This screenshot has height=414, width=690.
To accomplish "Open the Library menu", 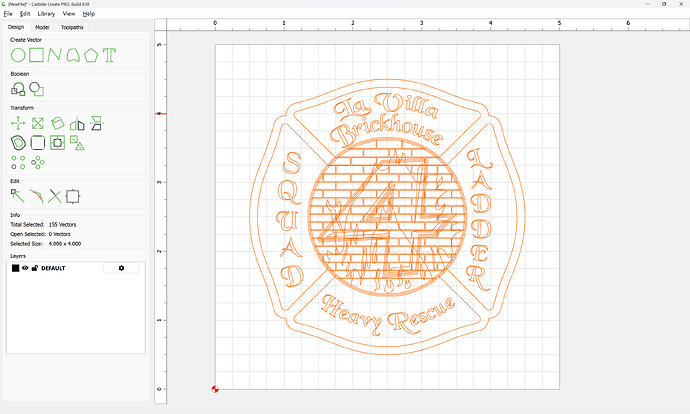I will [46, 14].
